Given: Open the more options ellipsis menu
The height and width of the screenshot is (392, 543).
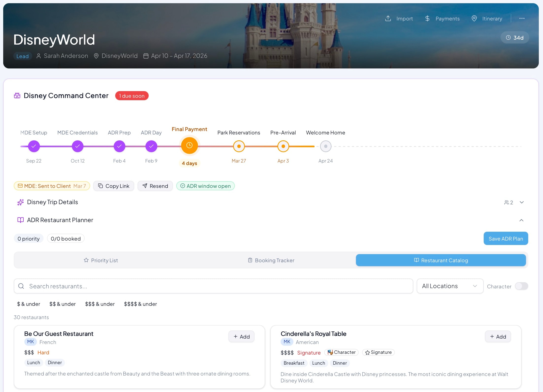Looking at the screenshot, I should (522, 18).
